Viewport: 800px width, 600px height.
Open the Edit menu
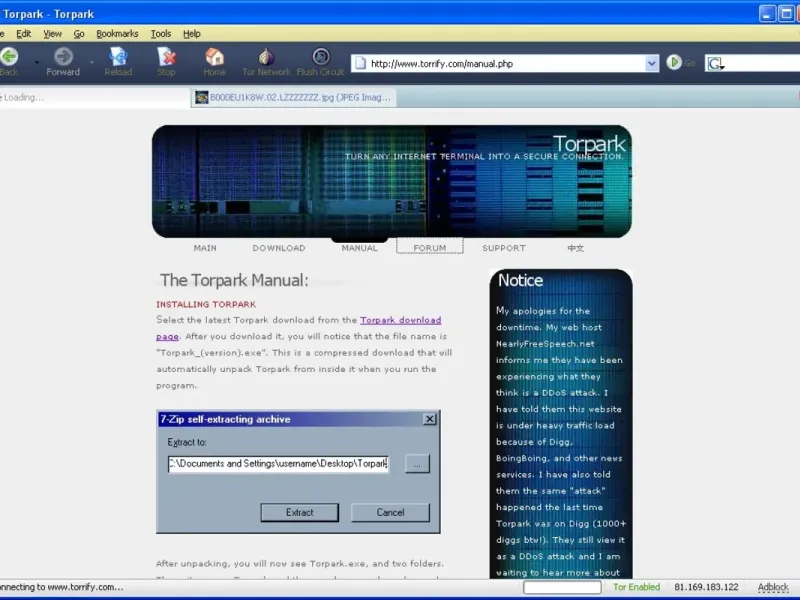[x=23, y=34]
